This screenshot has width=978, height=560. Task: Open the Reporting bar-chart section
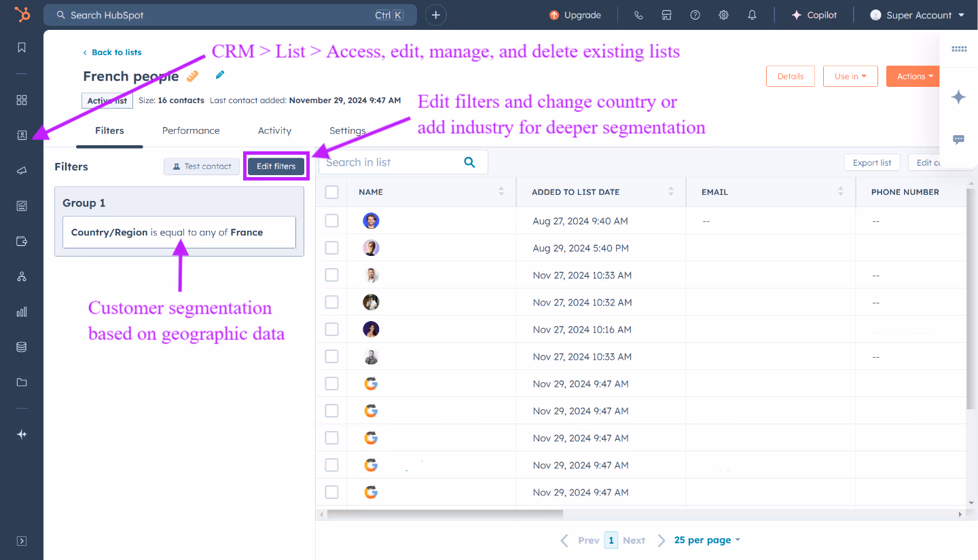point(21,312)
